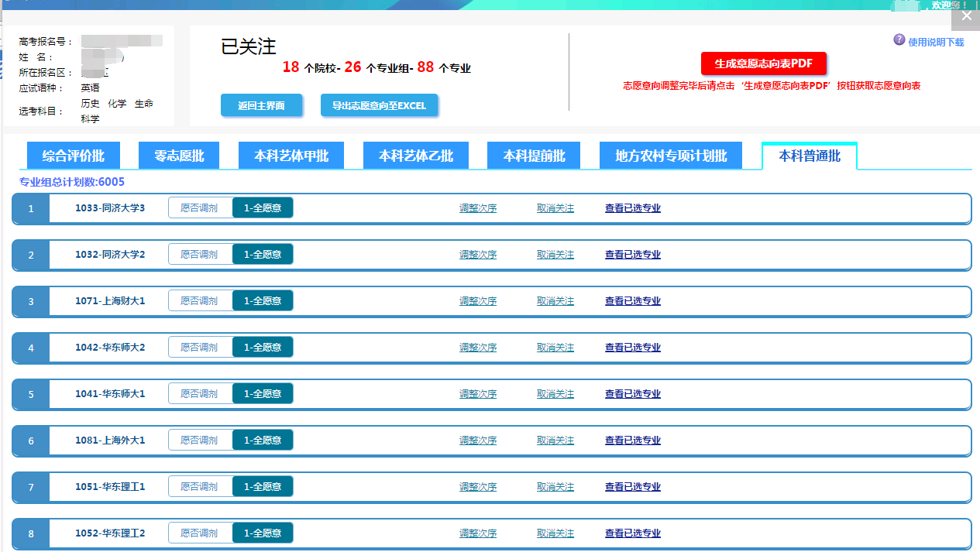Select the 1071-上海财大1 row label
The height and width of the screenshot is (552, 980).
tap(110, 301)
